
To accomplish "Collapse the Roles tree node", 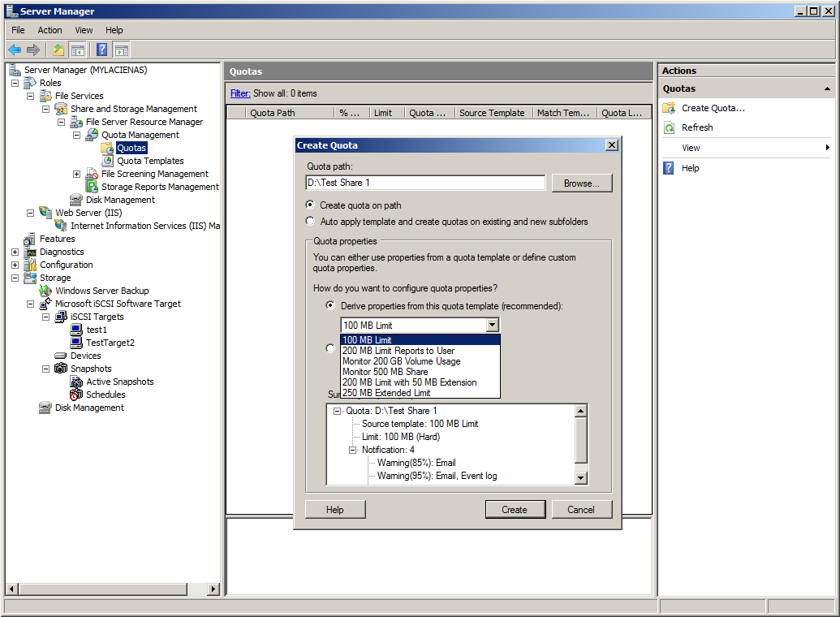I will coord(15,83).
